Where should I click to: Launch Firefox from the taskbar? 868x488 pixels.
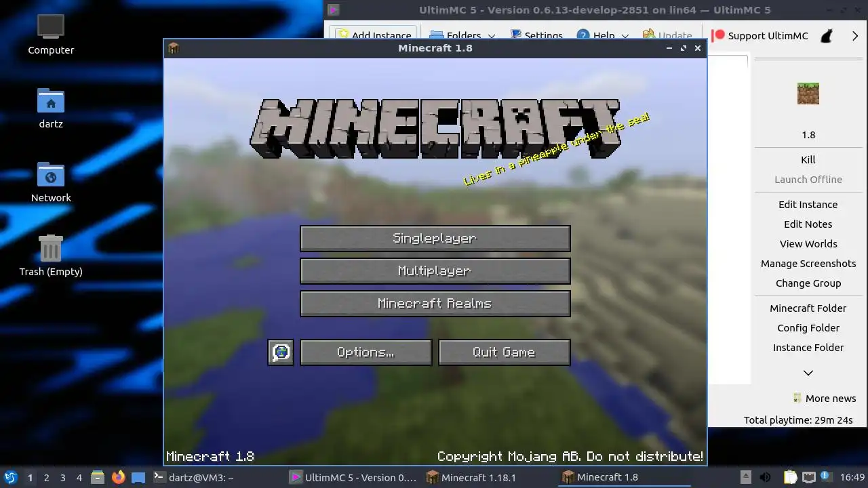click(119, 477)
